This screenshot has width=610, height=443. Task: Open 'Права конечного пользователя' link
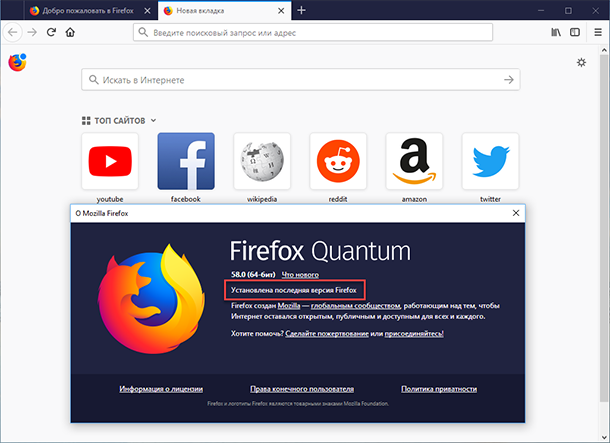(302, 389)
